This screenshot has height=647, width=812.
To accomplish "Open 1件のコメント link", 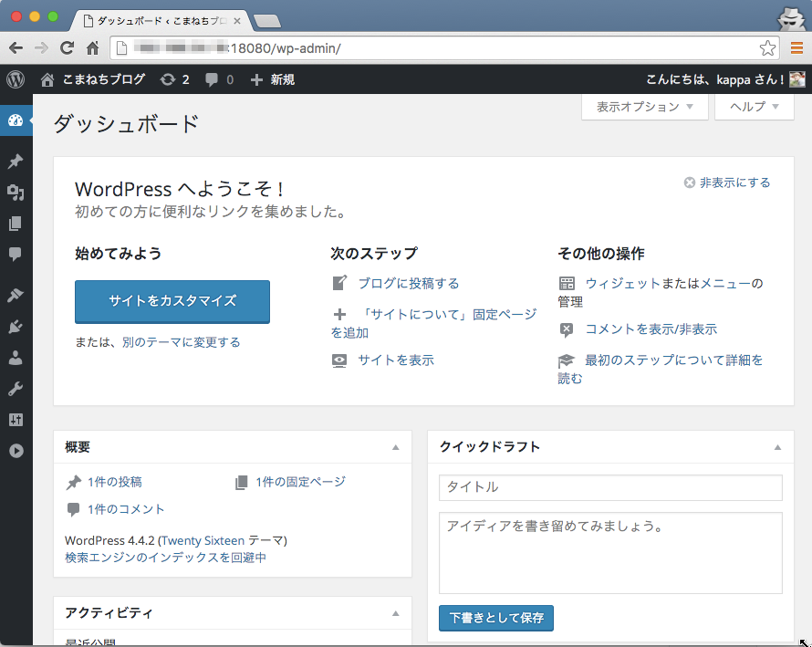I will (x=126, y=509).
